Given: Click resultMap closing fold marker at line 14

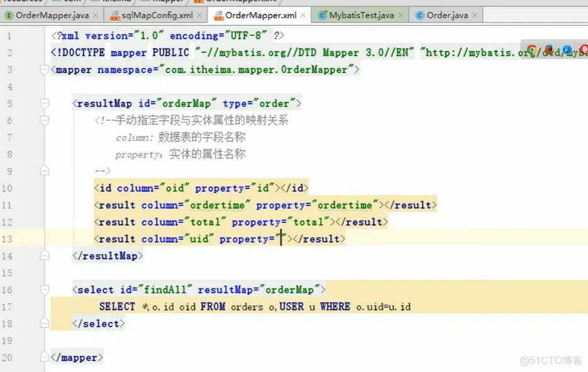Looking at the screenshot, I should click(x=44, y=256).
